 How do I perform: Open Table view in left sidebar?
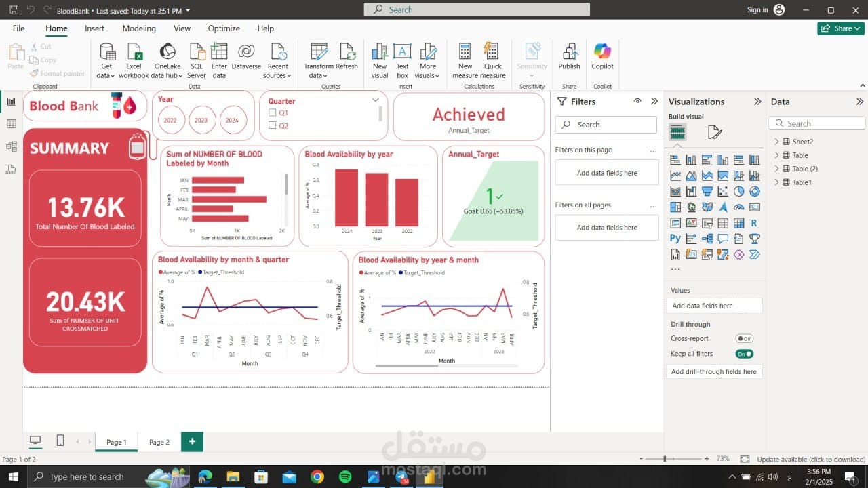pos(11,124)
